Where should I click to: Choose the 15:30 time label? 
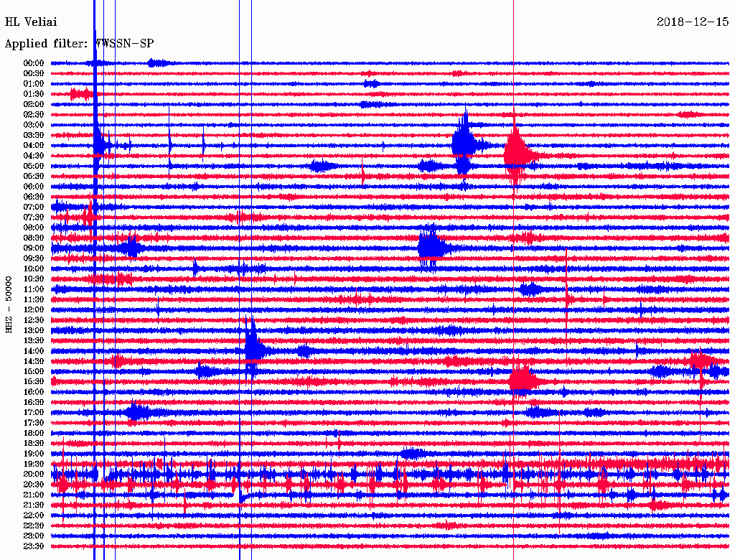click(34, 382)
